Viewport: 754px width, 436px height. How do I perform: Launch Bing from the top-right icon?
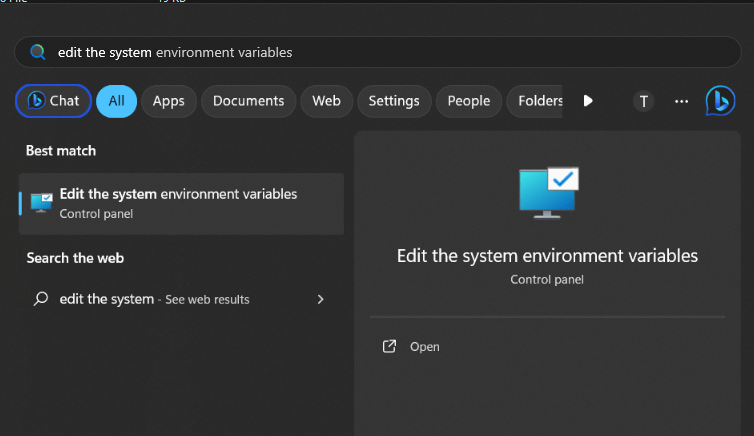[720, 101]
